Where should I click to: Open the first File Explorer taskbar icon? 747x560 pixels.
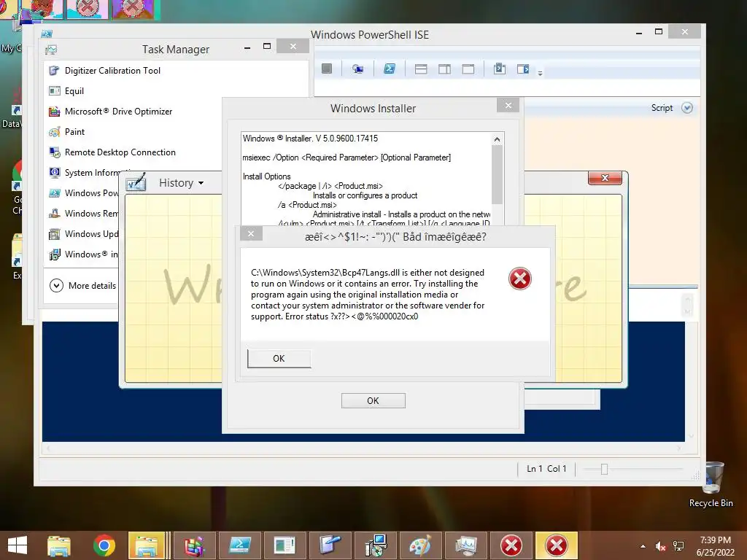point(58,545)
